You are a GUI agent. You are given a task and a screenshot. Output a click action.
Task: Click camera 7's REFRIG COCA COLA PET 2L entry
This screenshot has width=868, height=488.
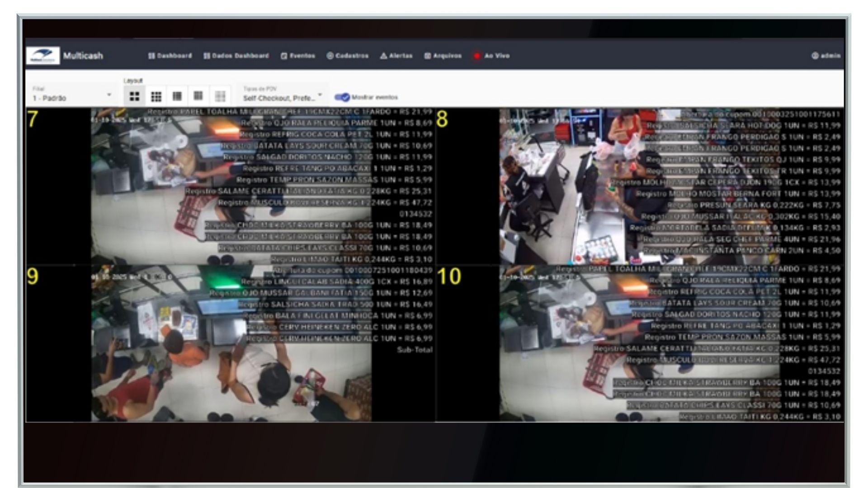pyautogui.click(x=336, y=134)
